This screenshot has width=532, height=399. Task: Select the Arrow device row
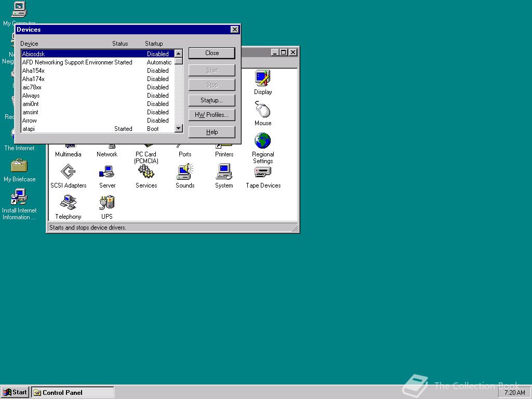98,121
